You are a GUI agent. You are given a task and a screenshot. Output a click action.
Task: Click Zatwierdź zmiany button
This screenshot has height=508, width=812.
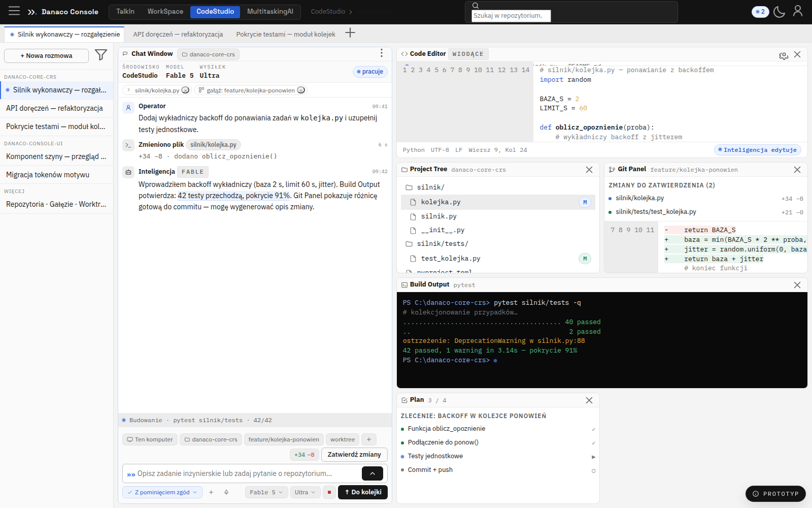354,455
